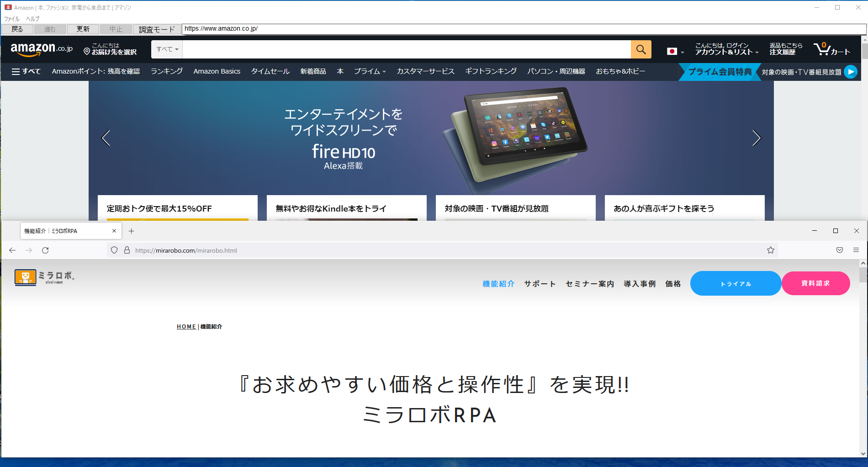Viewport: 868px width, 467px height.
Task: Click the Mirarobo robot logo
Action: (44, 277)
